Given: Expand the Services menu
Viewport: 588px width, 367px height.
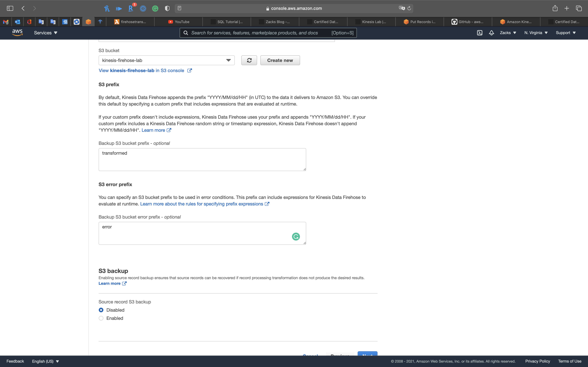Looking at the screenshot, I should click(46, 33).
